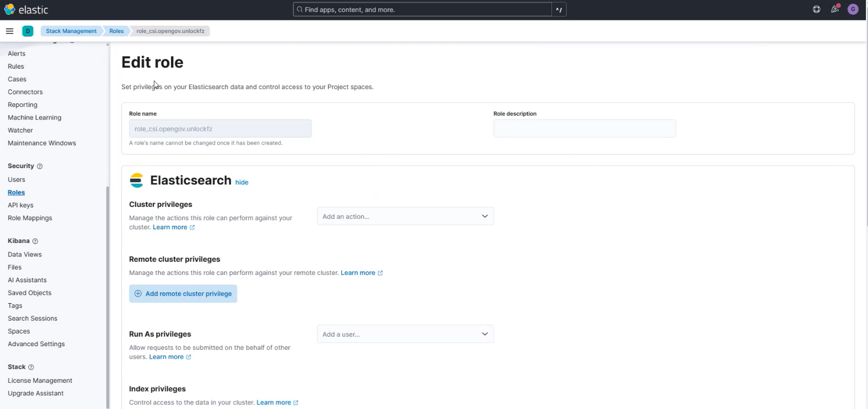Viewport: 868px width, 409px height.
Task: Open Learn more link for Cluster privileges
Action: click(170, 227)
